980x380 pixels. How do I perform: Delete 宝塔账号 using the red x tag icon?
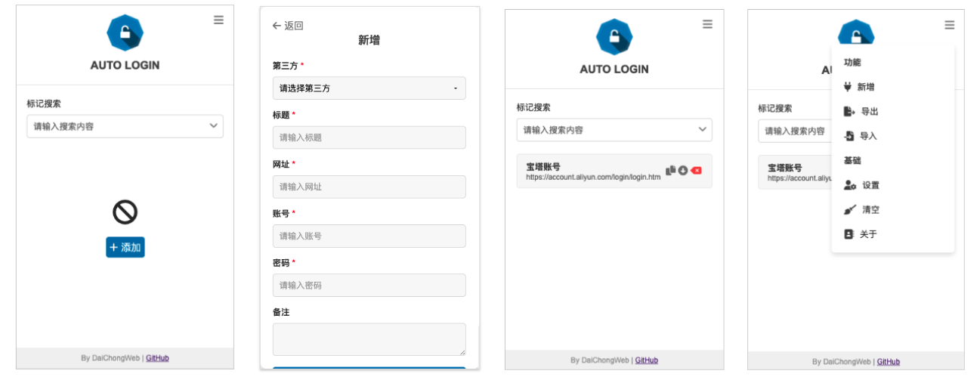696,170
